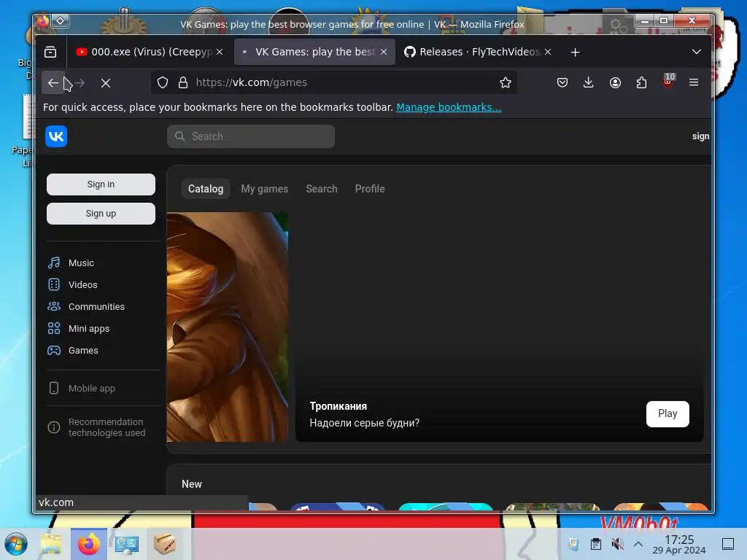Open the Downloads arrow icon
Screen dimensions: 747x560
pos(589,83)
